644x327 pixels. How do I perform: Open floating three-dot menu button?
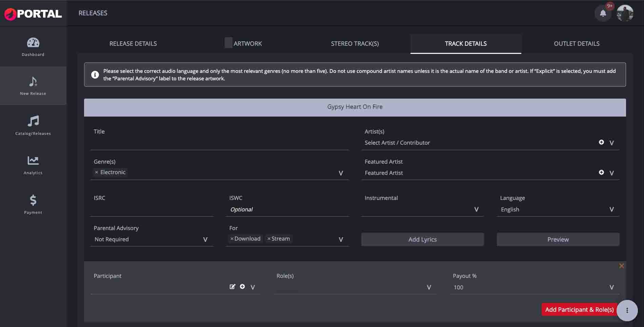pyautogui.click(x=627, y=310)
